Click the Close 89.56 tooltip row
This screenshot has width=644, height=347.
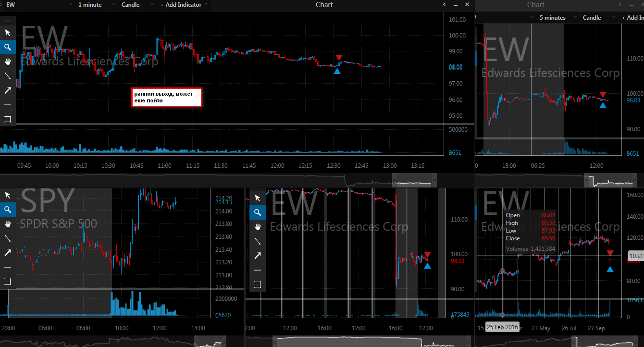(x=531, y=238)
